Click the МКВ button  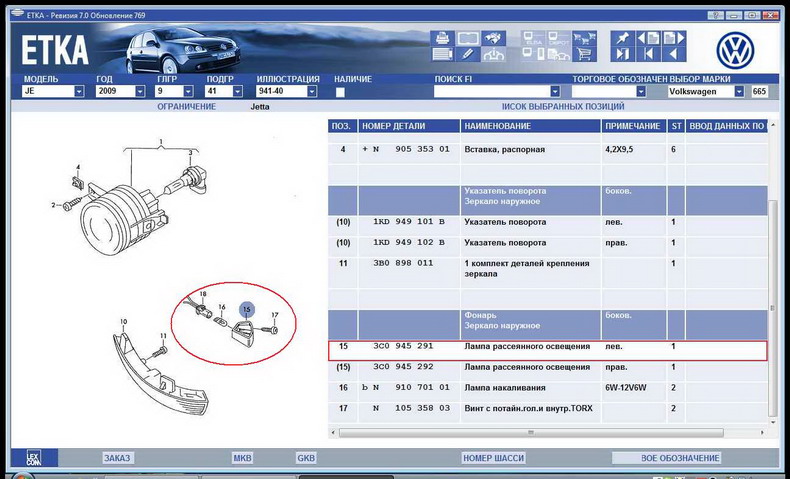pyautogui.click(x=242, y=458)
